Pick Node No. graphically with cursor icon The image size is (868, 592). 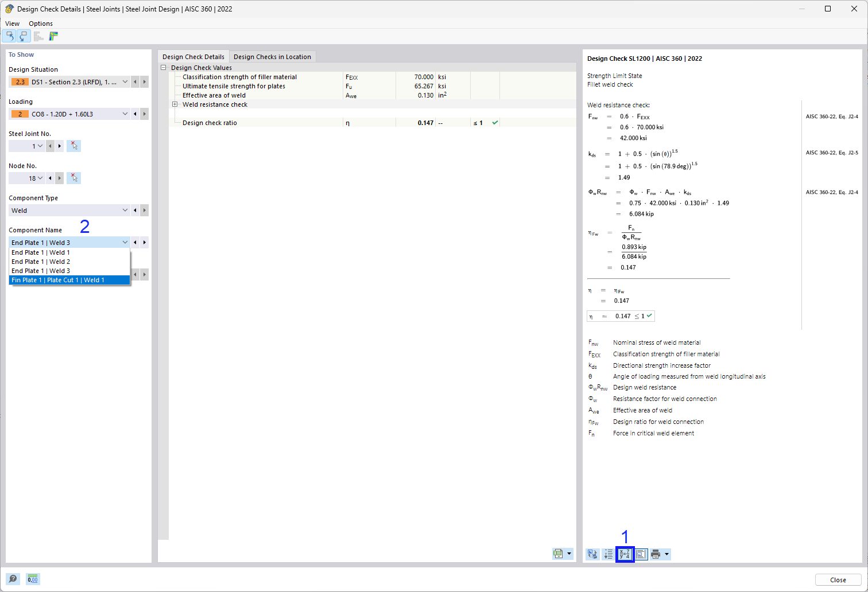tap(73, 178)
